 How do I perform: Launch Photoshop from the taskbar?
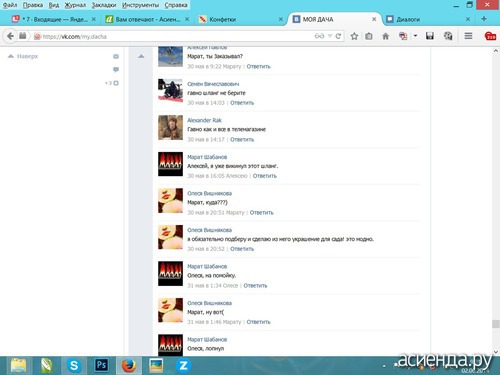(x=101, y=365)
